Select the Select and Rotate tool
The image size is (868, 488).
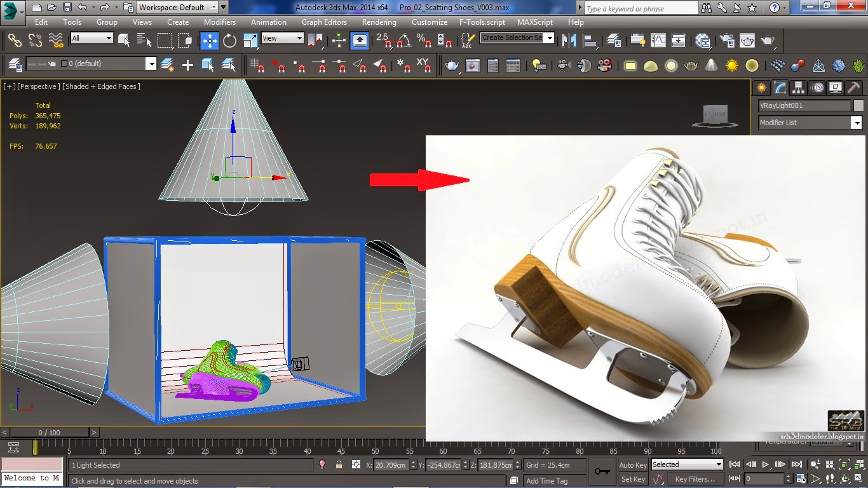coord(231,40)
